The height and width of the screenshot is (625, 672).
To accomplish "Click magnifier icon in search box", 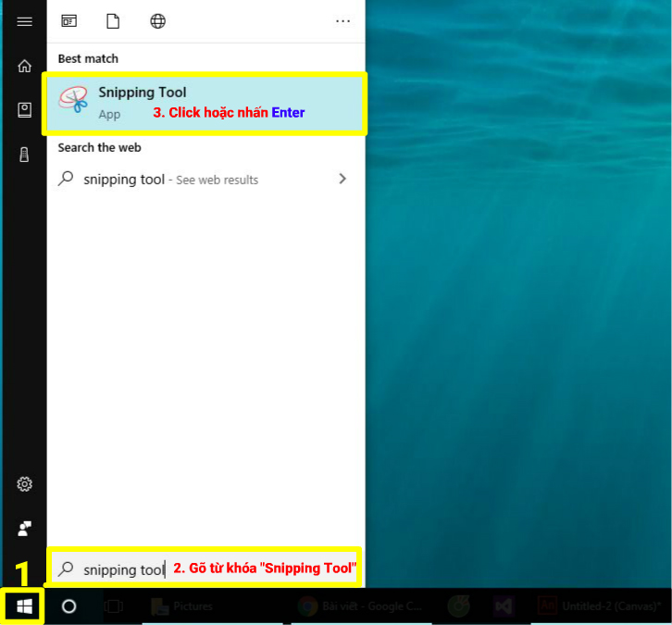I will coord(66,569).
